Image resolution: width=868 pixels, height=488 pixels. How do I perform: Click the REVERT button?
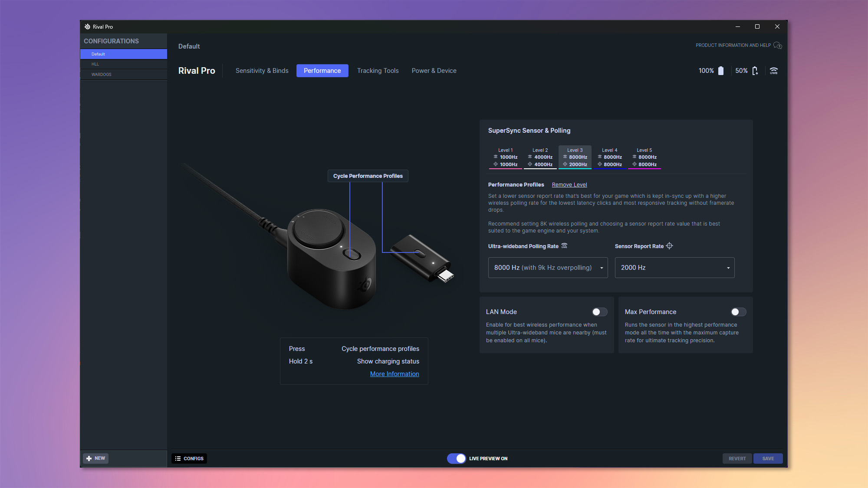click(737, 459)
